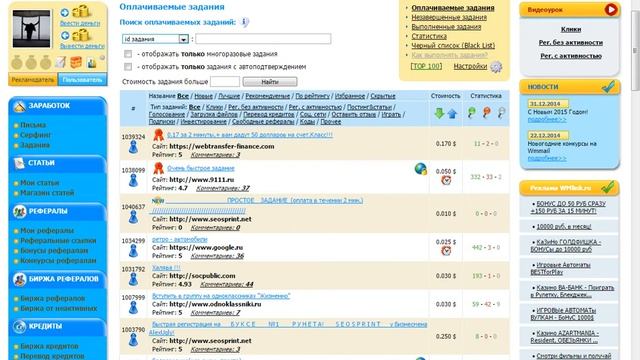Click the person icon for task 1039324
This screenshot has height=360, width=640.
[133, 147]
